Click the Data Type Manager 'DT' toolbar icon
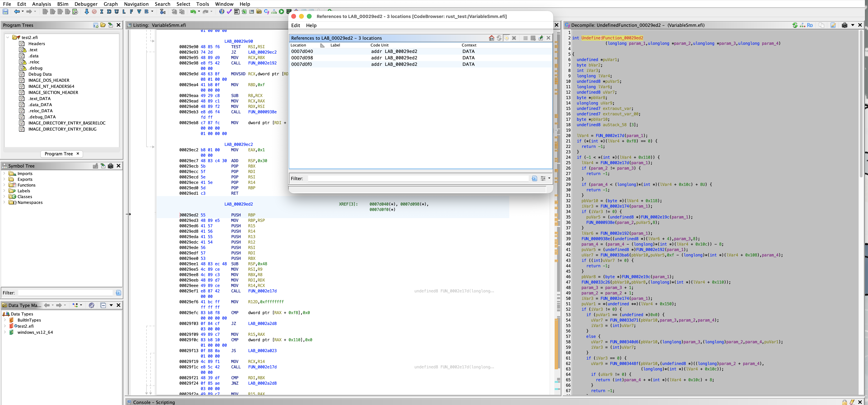Image resolution: width=868 pixels, height=405 pixels. pos(259,12)
